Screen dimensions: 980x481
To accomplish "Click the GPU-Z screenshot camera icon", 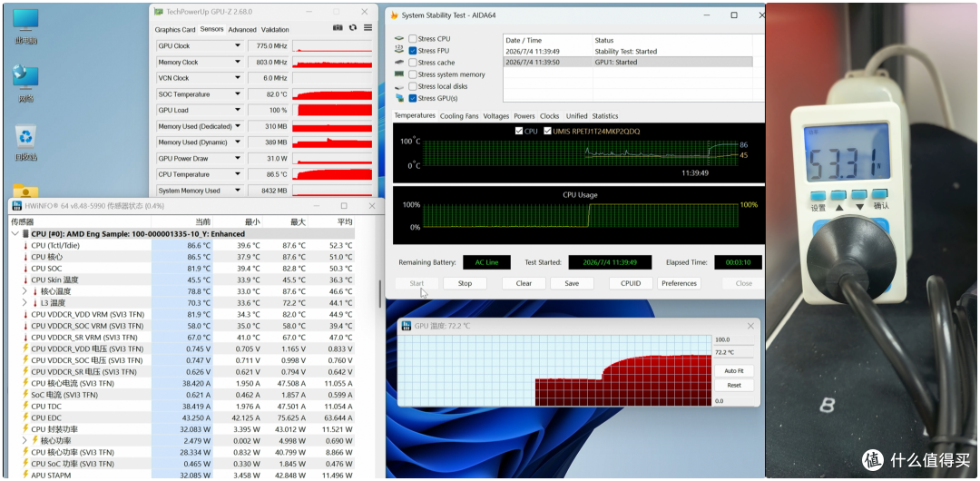I will (338, 27).
